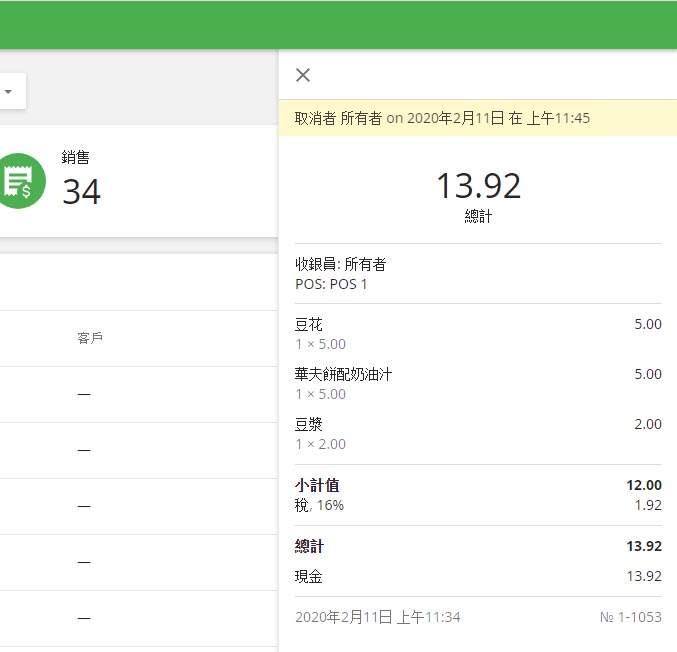Viewport: 677px width, 652px height.
Task: Click the large 13.92 total amount
Action: coord(478,186)
